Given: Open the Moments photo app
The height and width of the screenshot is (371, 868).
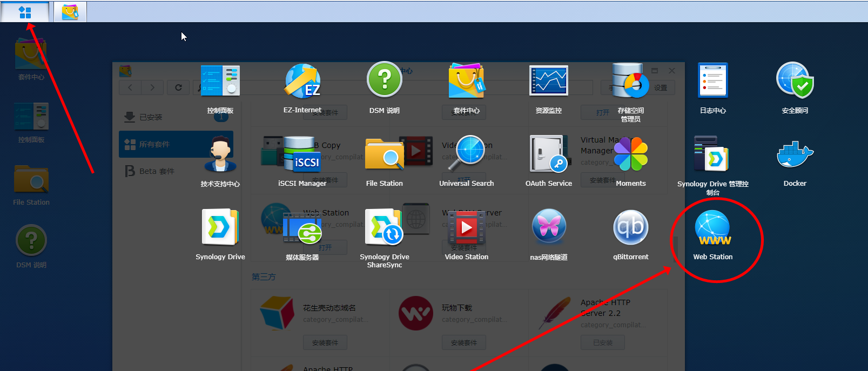Looking at the screenshot, I should [x=630, y=155].
